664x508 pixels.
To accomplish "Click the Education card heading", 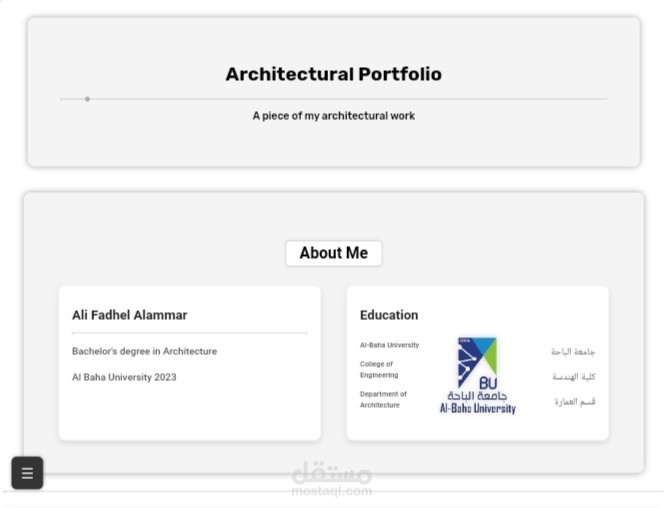I will [x=389, y=315].
